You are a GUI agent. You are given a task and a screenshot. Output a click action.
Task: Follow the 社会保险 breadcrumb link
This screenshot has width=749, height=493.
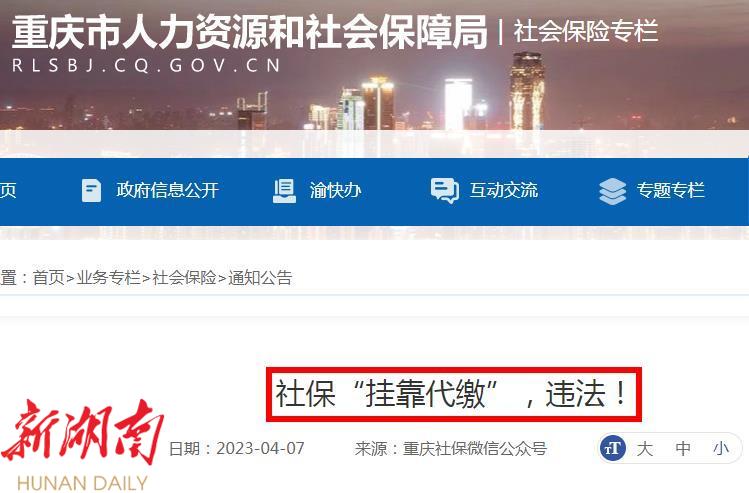coord(184,278)
